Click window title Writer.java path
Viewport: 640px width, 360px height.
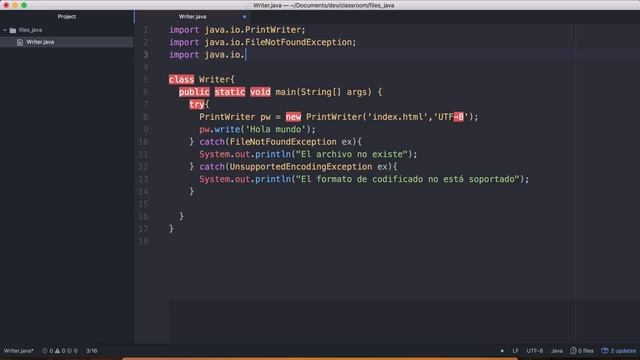pos(323,5)
